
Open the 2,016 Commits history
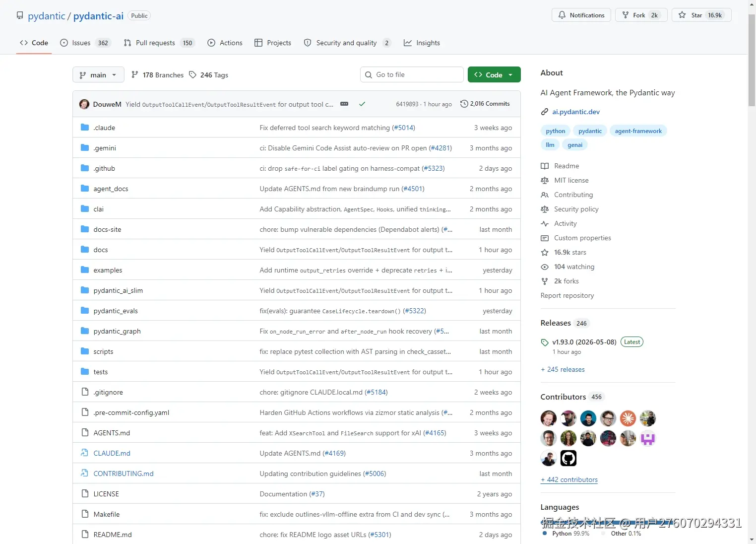coord(485,104)
